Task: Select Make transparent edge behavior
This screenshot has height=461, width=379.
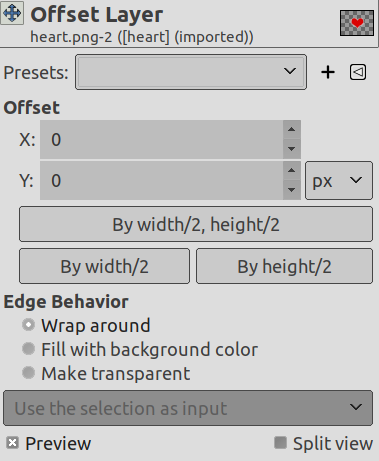Action: pos(28,373)
